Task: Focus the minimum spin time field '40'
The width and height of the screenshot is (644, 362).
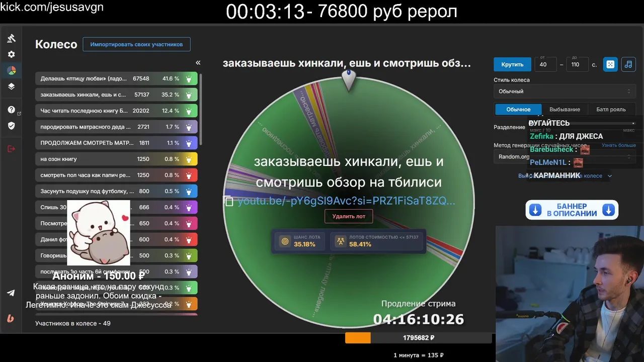Action: coord(545,64)
